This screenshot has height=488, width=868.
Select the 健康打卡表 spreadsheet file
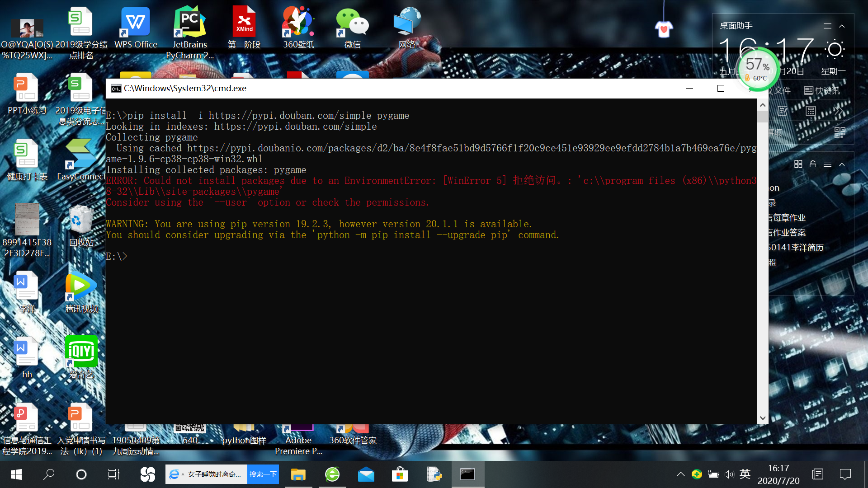point(27,160)
